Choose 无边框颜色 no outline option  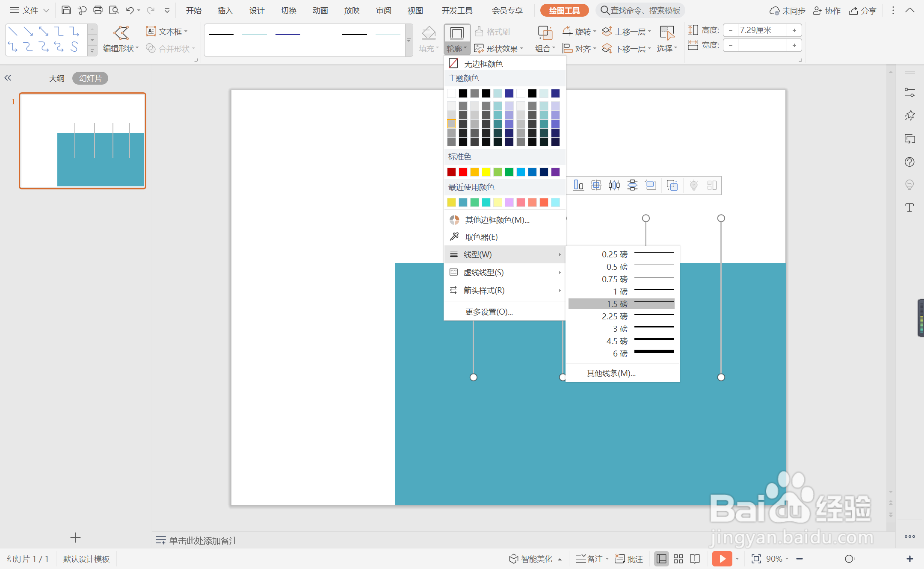483,64
